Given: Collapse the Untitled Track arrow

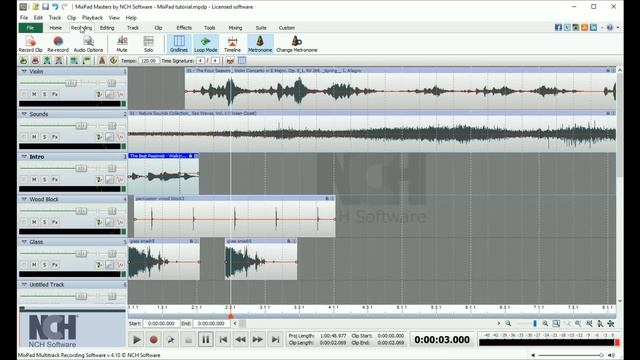Looking at the screenshot, I should pyautogui.click(x=24, y=284).
